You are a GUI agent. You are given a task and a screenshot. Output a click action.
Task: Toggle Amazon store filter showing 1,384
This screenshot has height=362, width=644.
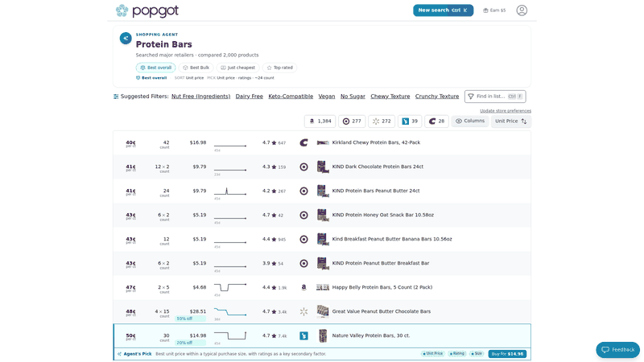tap(320, 121)
